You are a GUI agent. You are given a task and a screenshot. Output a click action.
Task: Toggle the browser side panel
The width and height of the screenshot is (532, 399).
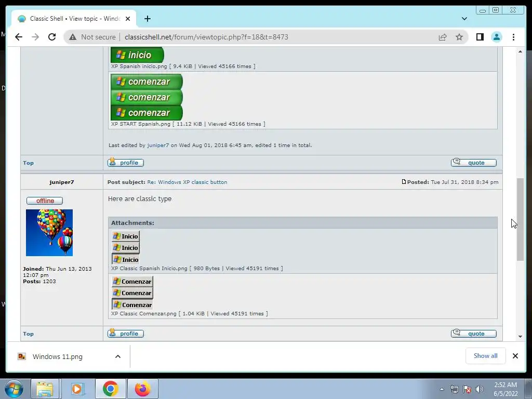click(x=480, y=37)
